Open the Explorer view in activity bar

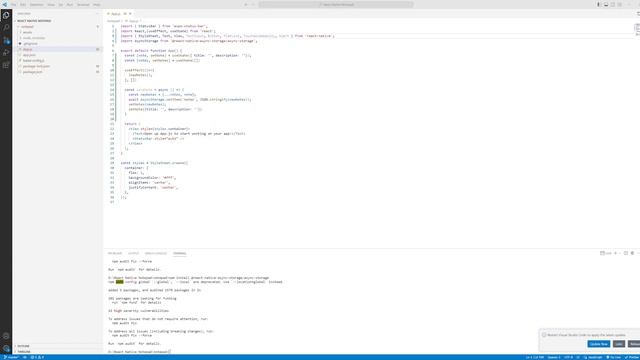coord(6,16)
